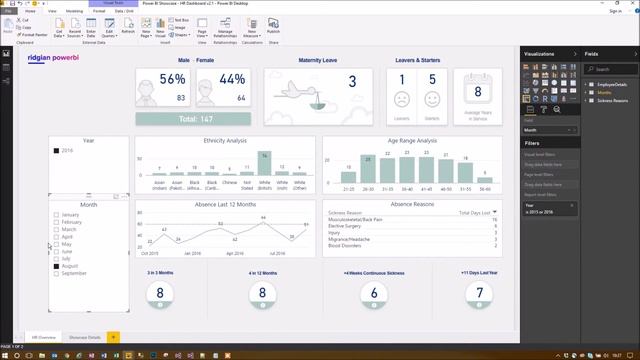Tick the September month checkbox

[56, 273]
